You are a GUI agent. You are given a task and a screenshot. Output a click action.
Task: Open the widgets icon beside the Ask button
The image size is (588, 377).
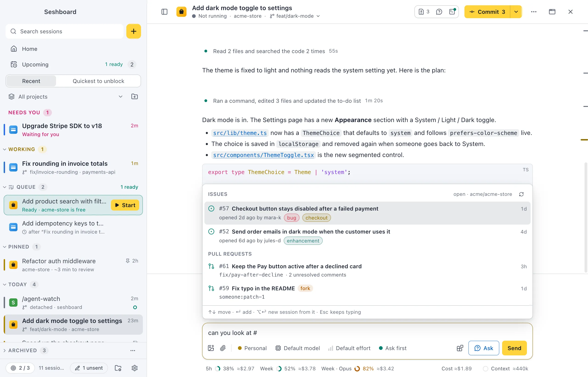coord(460,348)
